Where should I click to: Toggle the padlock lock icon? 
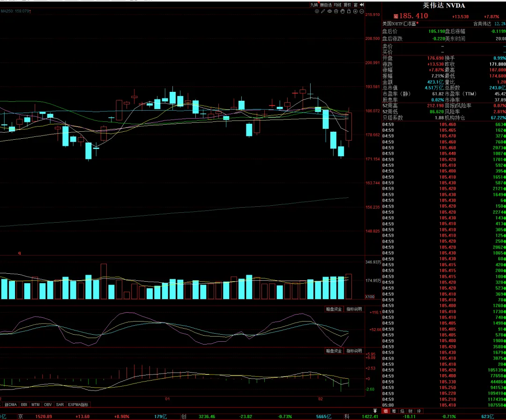tap(349, 11)
